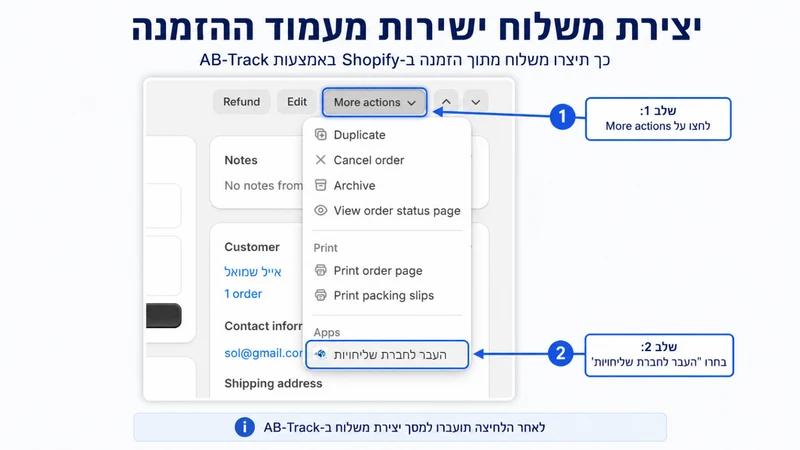800x450 pixels.
Task: Click the 1 order link
Action: (x=243, y=294)
